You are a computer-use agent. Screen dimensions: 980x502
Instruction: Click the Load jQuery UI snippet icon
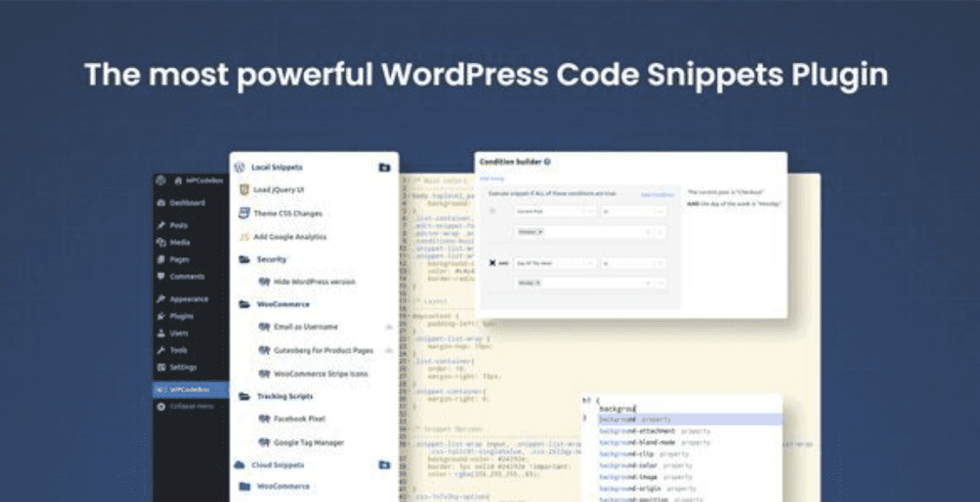(244, 189)
